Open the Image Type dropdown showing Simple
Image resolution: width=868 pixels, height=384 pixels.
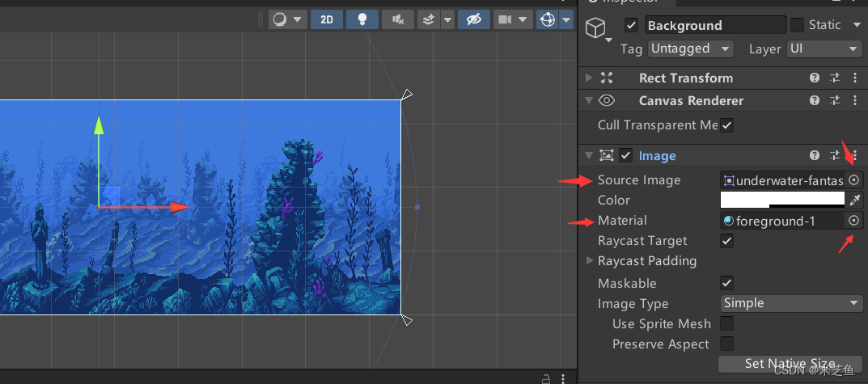pyautogui.click(x=791, y=303)
